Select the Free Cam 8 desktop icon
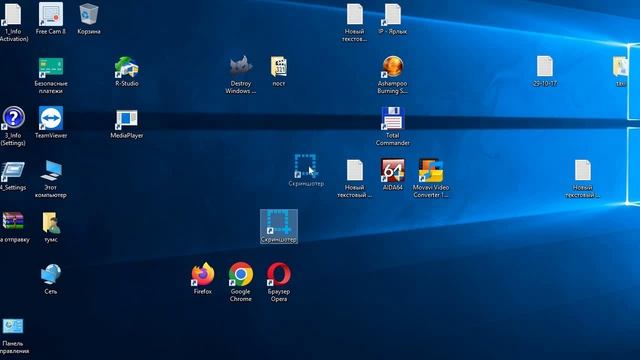 pyautogui.click(x=51, y=18)
